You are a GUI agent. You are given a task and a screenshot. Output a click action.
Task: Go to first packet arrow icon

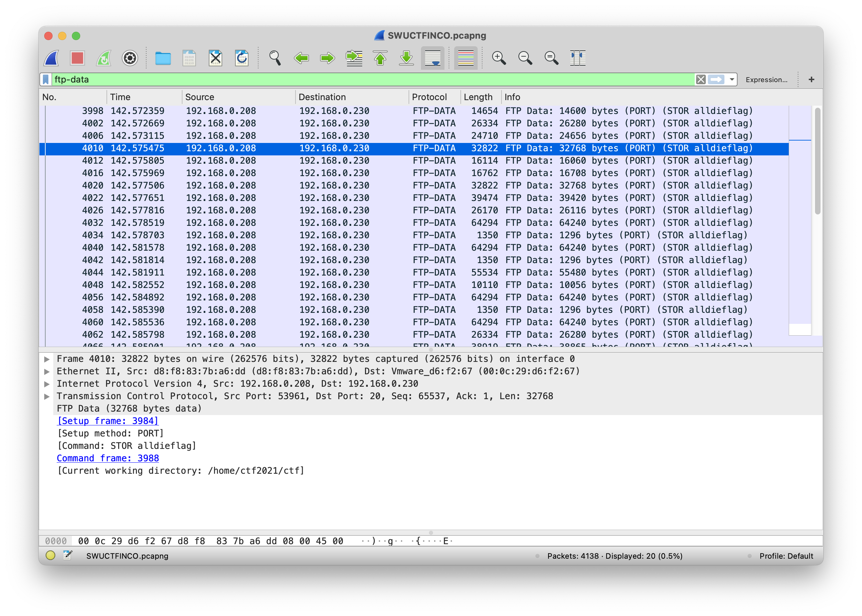click(x=380, y=58)
